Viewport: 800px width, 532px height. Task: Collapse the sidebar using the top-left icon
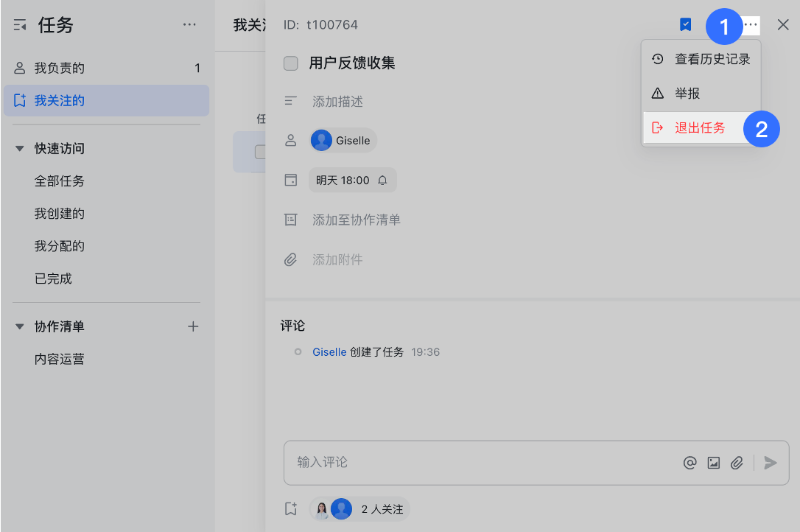(20, 26)
